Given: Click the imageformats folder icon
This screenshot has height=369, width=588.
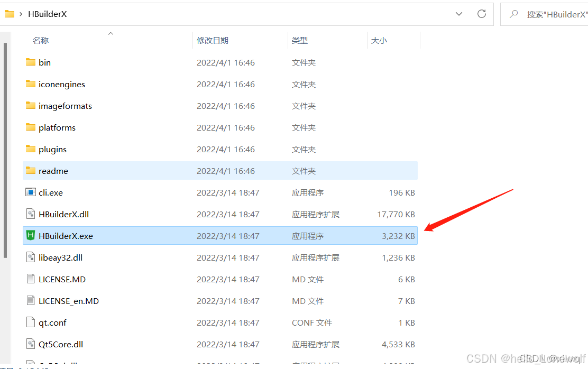Looking at the screenshot, I should [x=30, y=106].
